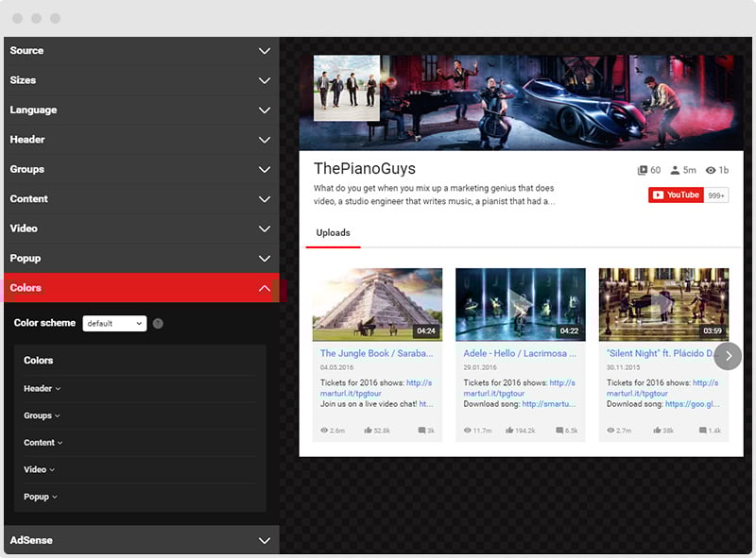Click smartu link in Adele description
The height and width of the screenshot is (558, 756).
coord(549,404)
